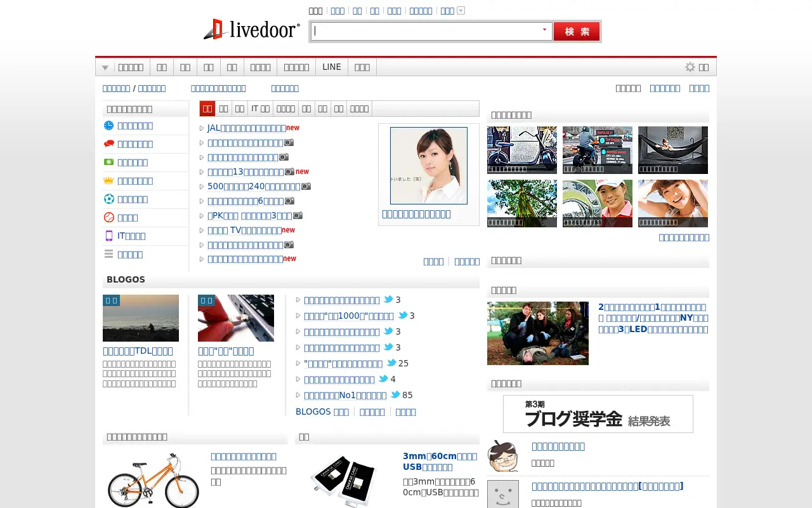Click the red search button
Viewport: 812px width, 508px height.
pos(577,31)
